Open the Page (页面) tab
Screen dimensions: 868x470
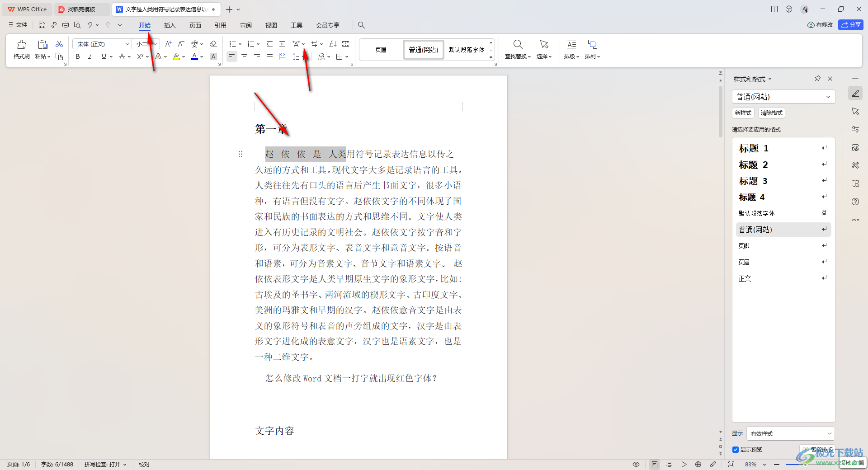[x=195, y=25]
